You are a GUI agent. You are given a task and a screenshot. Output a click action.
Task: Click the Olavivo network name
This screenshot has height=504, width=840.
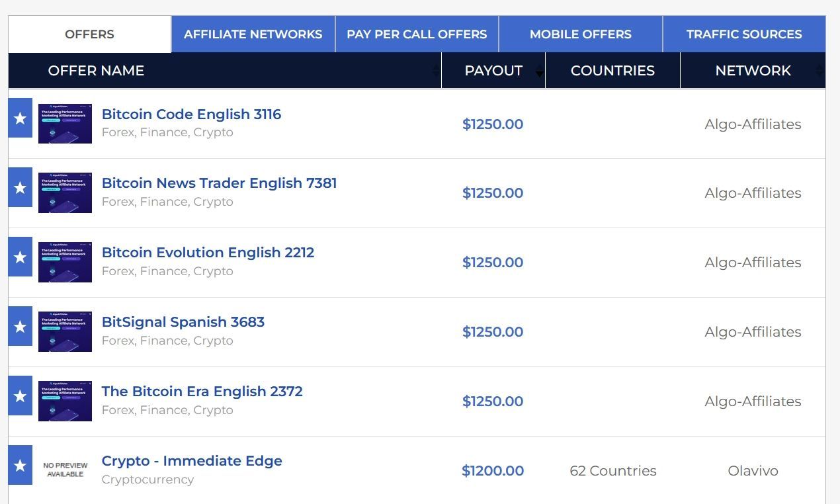(x=753, y=471)
